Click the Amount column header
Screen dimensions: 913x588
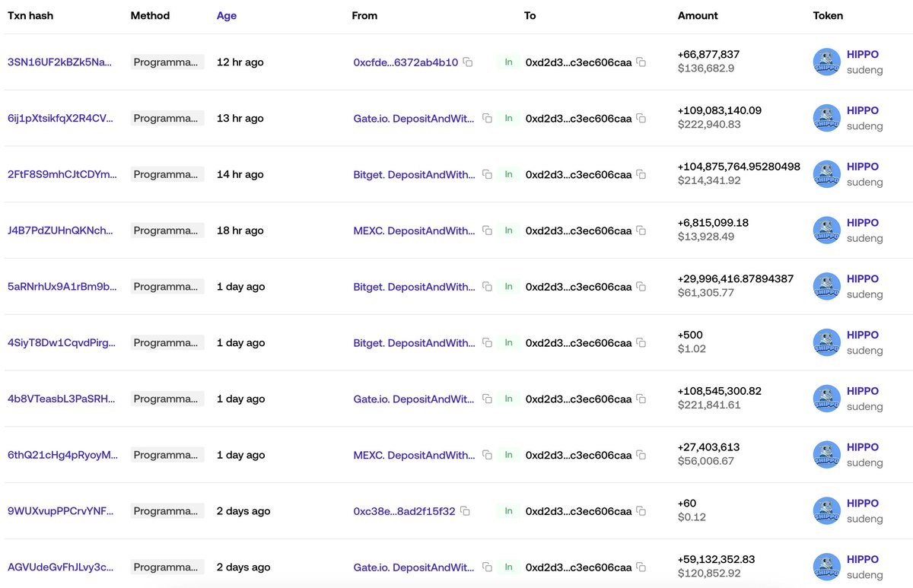698,15
